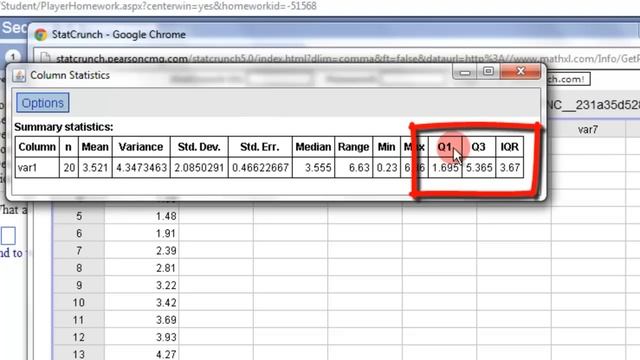Image resolution: width=640 pixels, height=360 pixels.
Task: Maximize the Column Statistics dialog
Action: (x=488, y=72)
